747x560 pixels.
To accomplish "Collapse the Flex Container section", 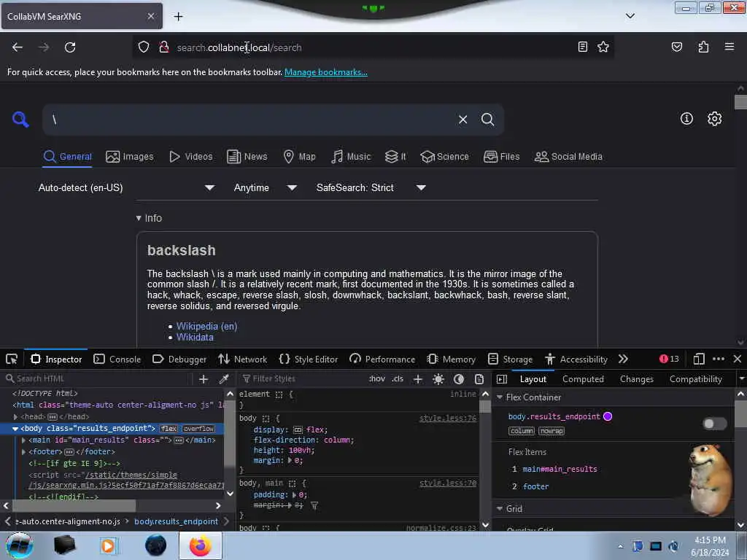I will (x=500, y=397).
